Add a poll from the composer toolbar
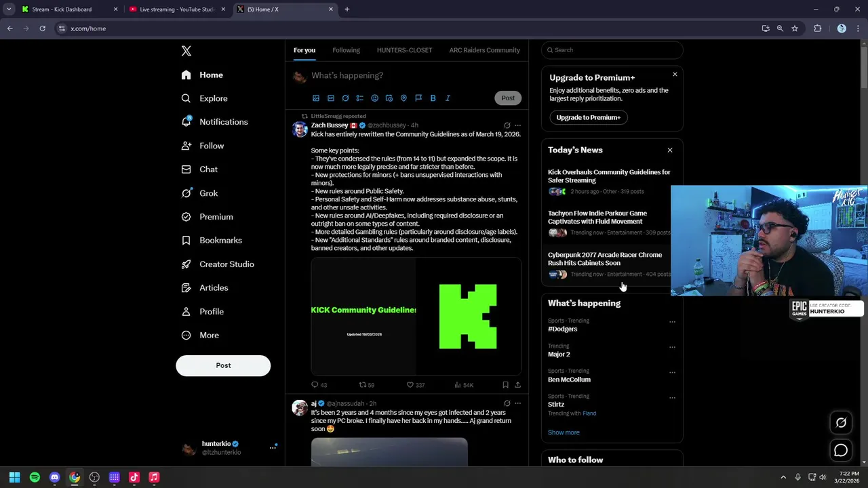Screen dimensions: 868x488 pyautogui.click(x=360, y=98)
